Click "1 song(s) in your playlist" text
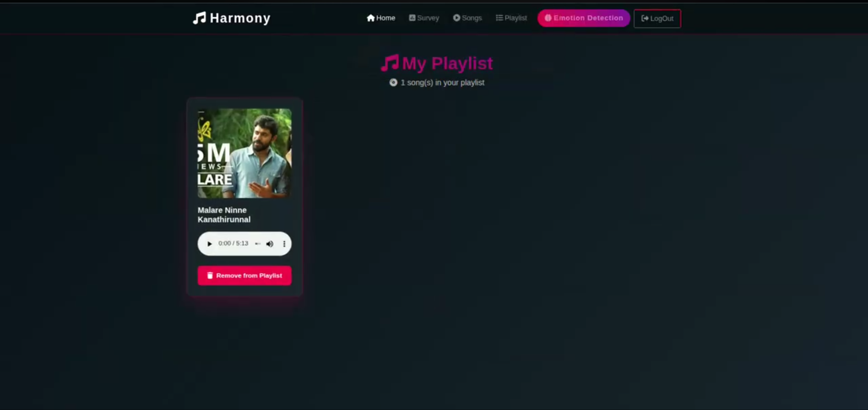This screenshot has height=410, width=868. point(442,82)
